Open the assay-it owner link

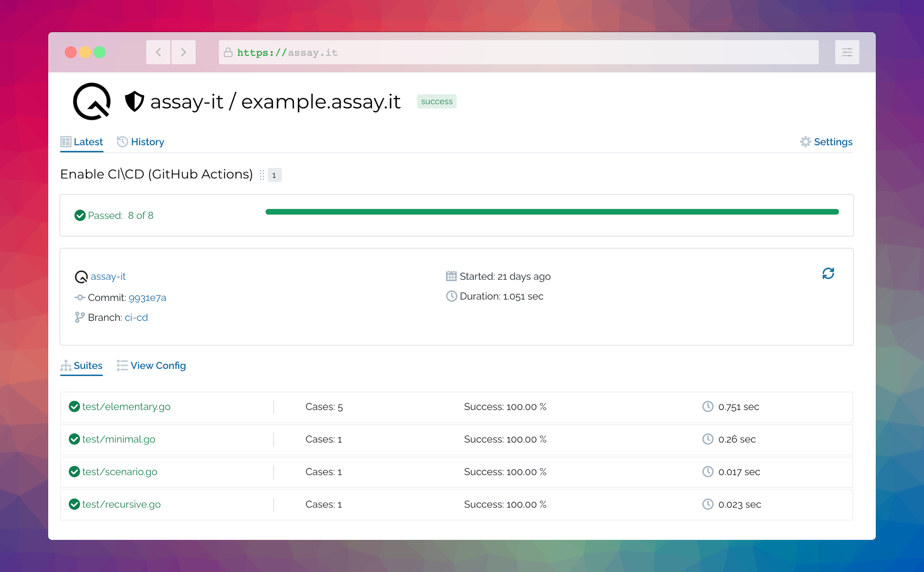coord(108,276)
